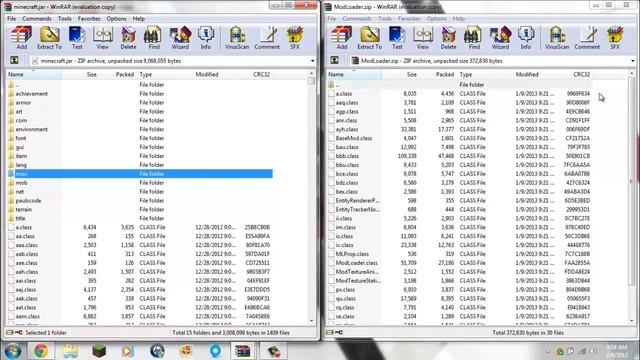Screen dimensions: 640x360
Task: Run VirusScan in ModLoader.zip window
Action: coord(557,38)
